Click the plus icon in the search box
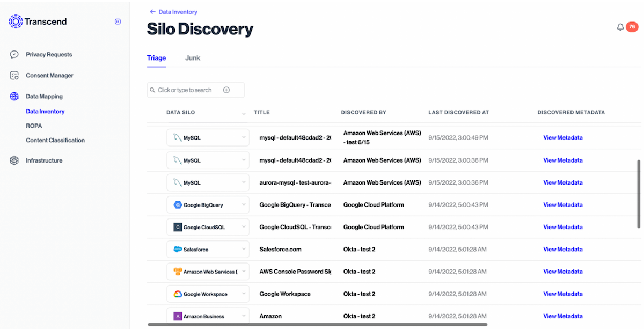Screen dimensions: 644x329 (x=226, y=90)
